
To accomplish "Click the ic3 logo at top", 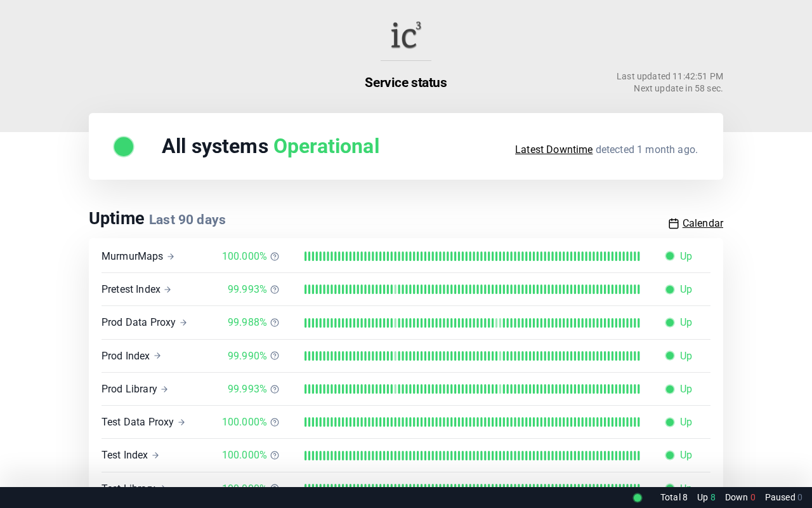I will [406, 36].
